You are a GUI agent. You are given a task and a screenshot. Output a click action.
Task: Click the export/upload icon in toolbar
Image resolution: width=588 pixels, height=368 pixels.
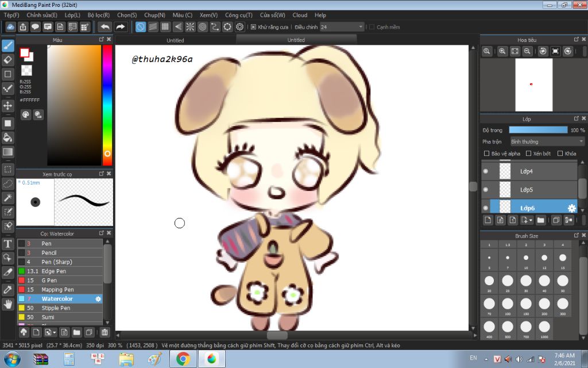pyautogui.click(x=23, y=26)
